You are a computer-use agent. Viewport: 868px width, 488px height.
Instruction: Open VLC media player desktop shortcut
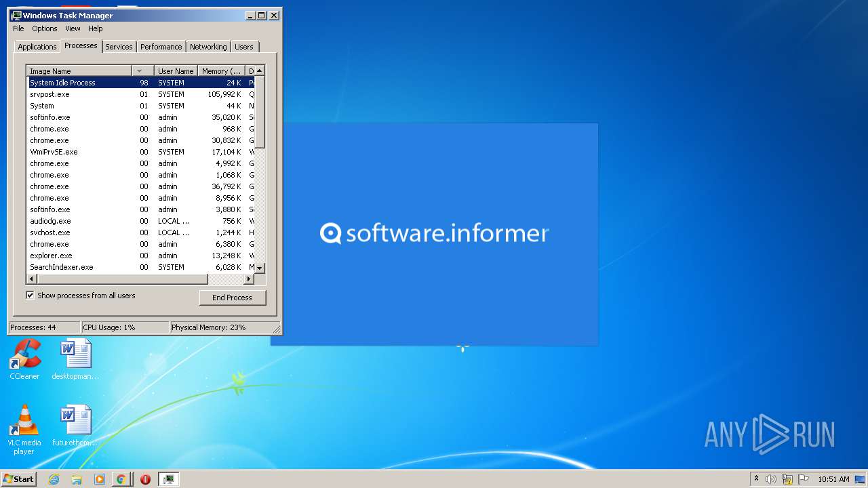click(x=24, y=430)
